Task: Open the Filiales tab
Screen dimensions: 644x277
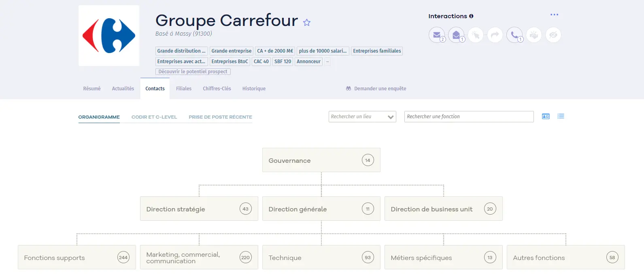Action: click(x=184, y=88)
